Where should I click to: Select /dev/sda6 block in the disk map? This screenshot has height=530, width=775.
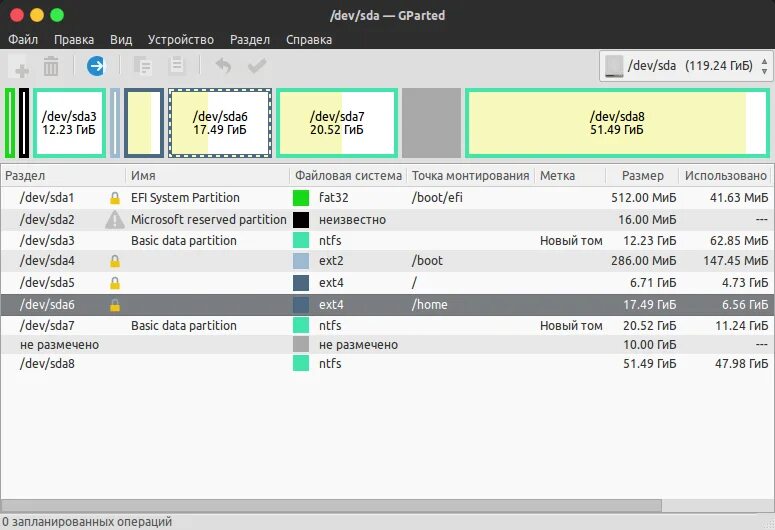coord(220,123)
